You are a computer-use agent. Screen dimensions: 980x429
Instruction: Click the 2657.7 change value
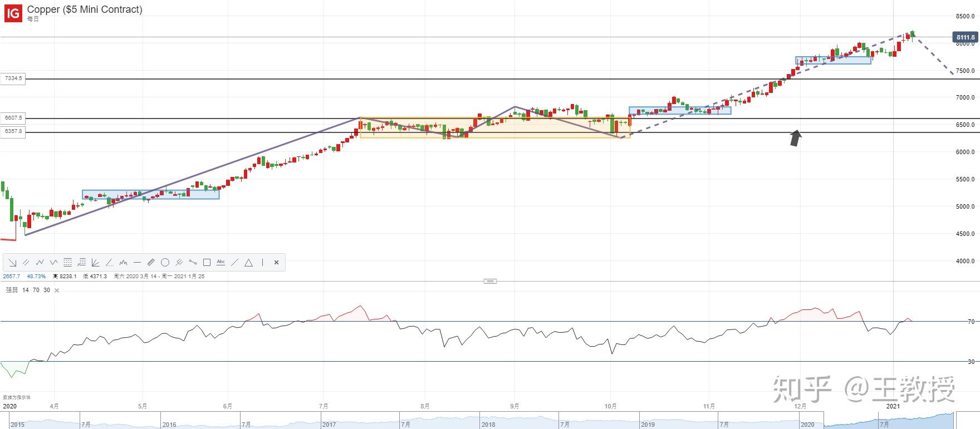pos(11,276)
